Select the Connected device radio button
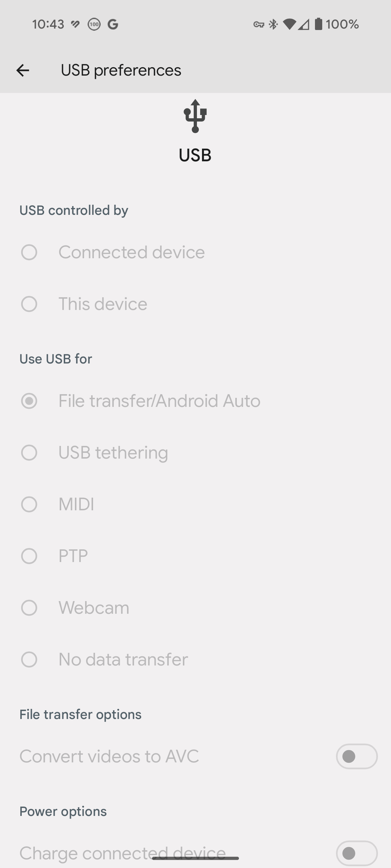Screen dimensions: 391x868 29,252
